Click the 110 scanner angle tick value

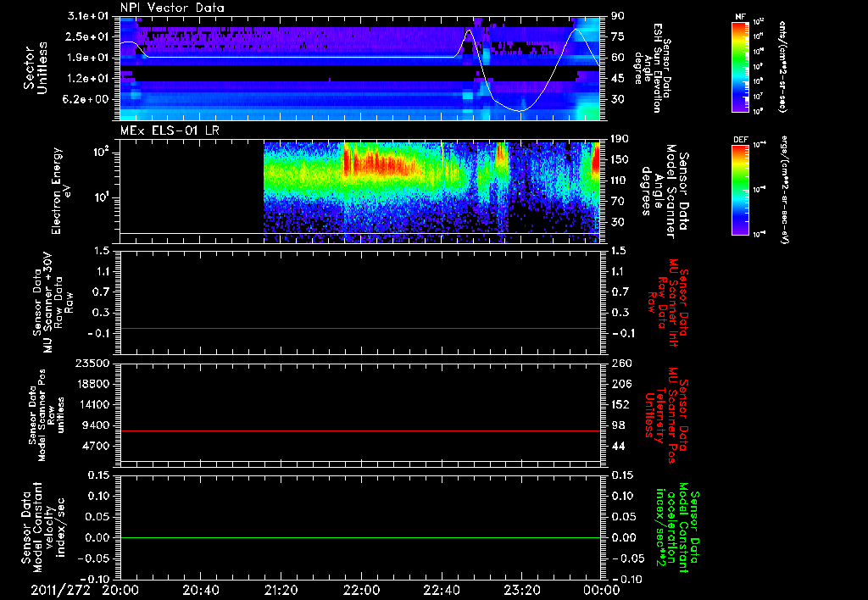coord(620,181)
